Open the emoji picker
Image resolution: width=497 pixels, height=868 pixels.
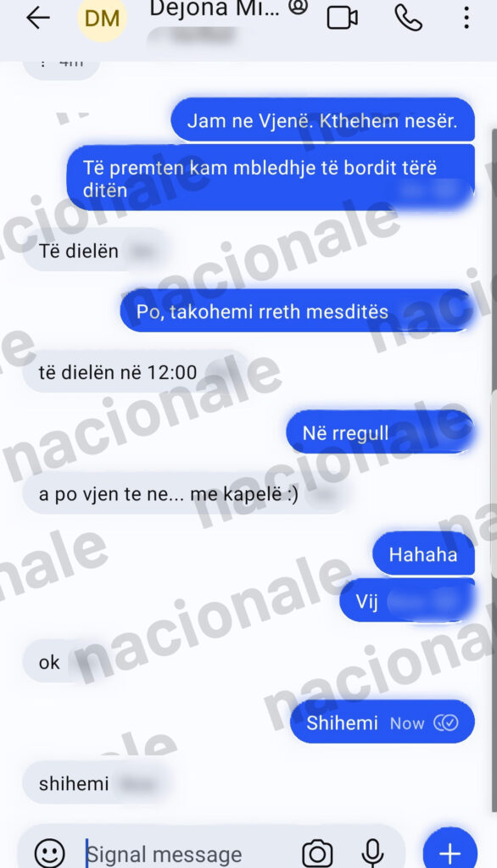(50, 853)
